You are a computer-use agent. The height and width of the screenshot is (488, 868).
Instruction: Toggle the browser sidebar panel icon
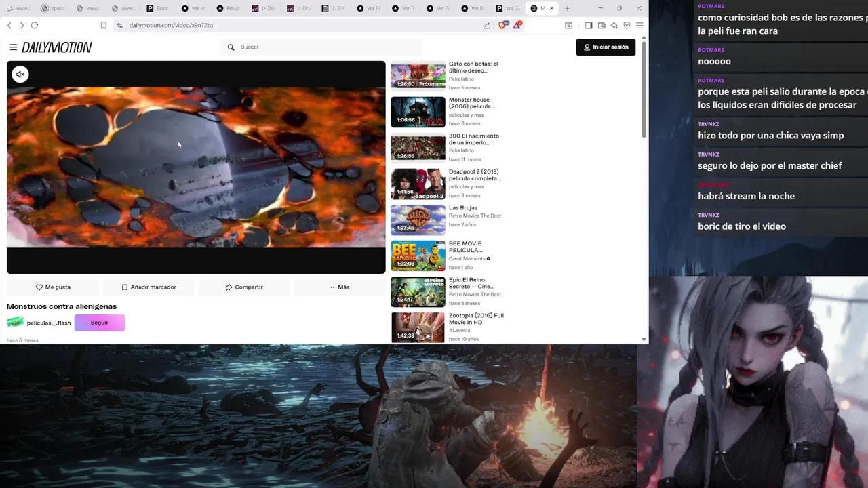click(589, 25)
